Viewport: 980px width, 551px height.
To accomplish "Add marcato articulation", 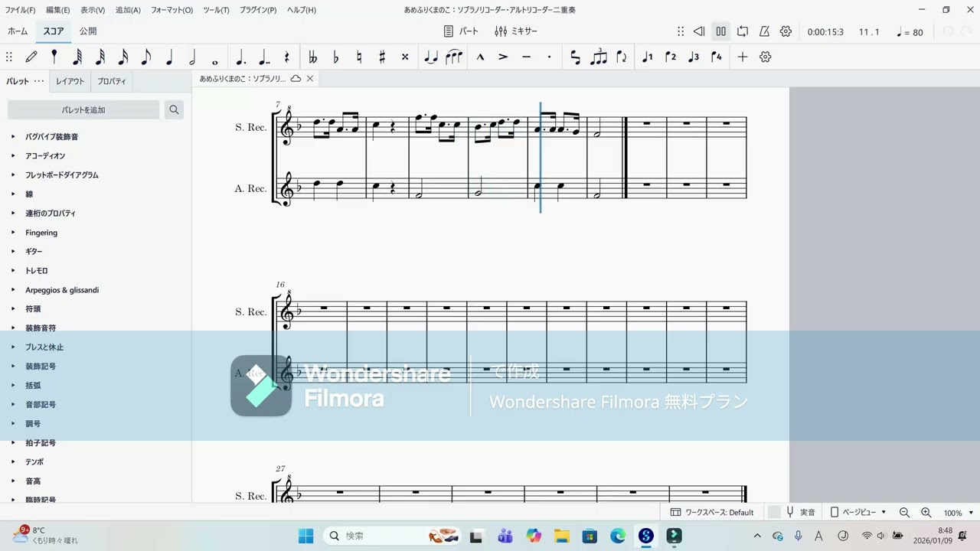I will [x=480, y=57].
